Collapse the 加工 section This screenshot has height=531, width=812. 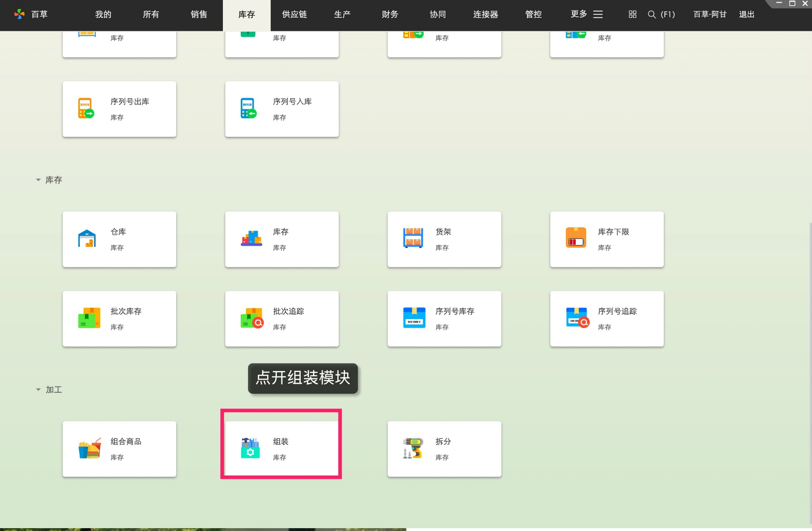pos(38,390)
